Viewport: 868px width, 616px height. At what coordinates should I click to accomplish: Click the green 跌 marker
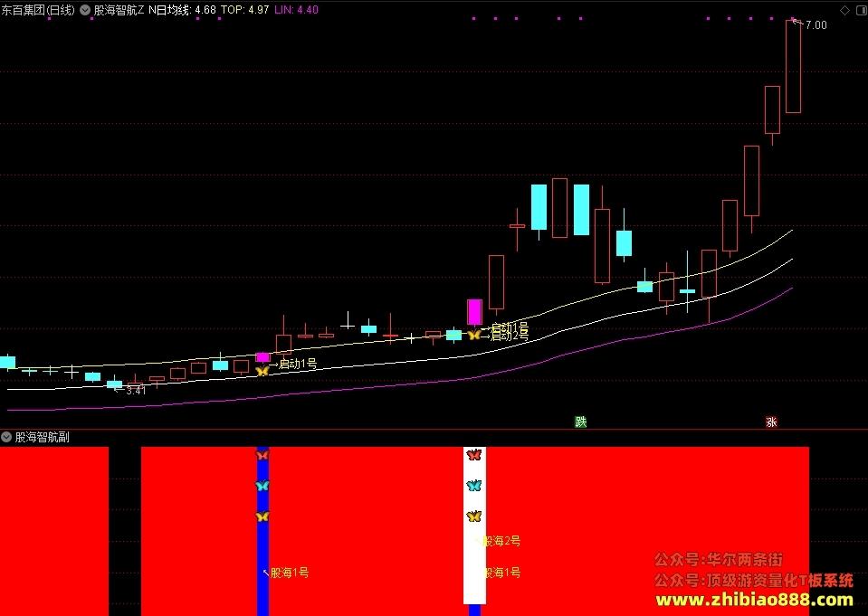coord(581,422)
